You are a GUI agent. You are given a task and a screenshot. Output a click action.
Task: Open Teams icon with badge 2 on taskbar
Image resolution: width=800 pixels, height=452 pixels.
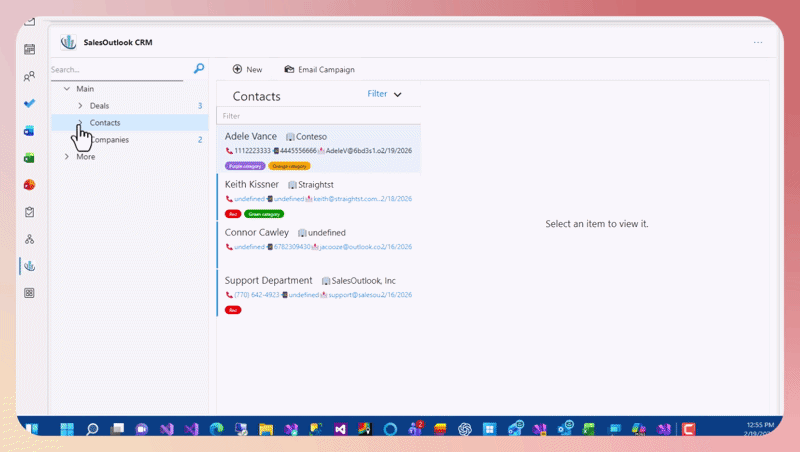point(415,429)
